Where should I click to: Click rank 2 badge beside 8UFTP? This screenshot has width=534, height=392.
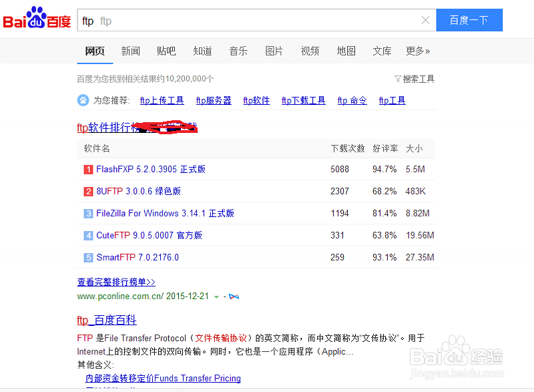click(x=88, y=192)
